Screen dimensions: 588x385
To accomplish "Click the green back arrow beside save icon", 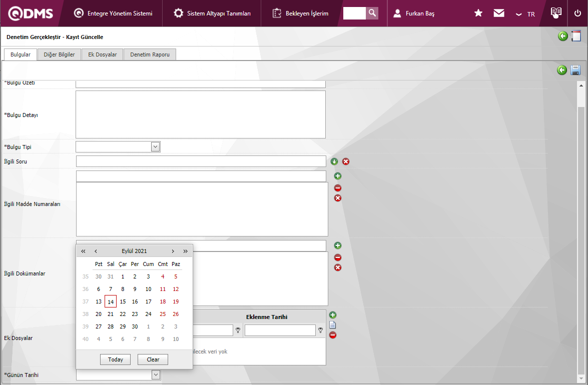I will click(562, 70).
